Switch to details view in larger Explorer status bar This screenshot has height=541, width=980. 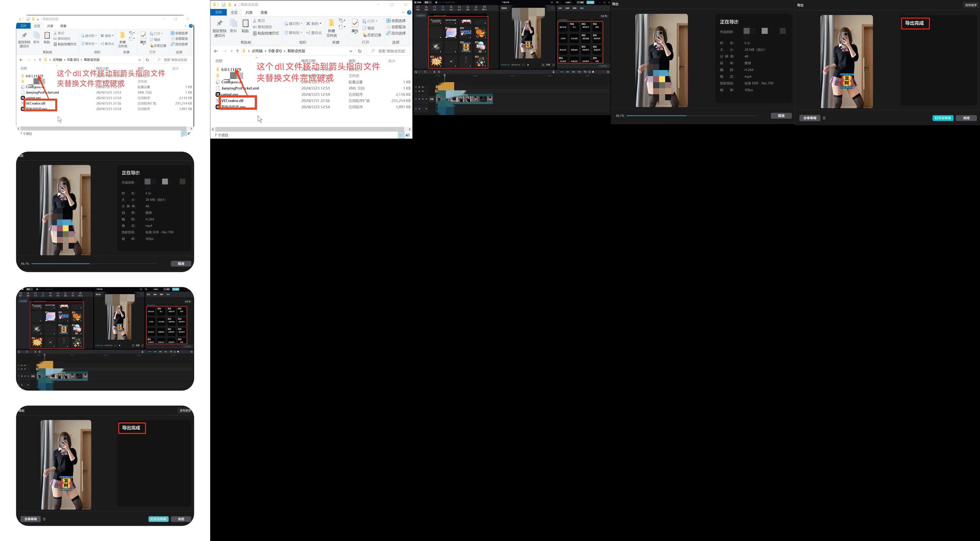coord(401,135)
